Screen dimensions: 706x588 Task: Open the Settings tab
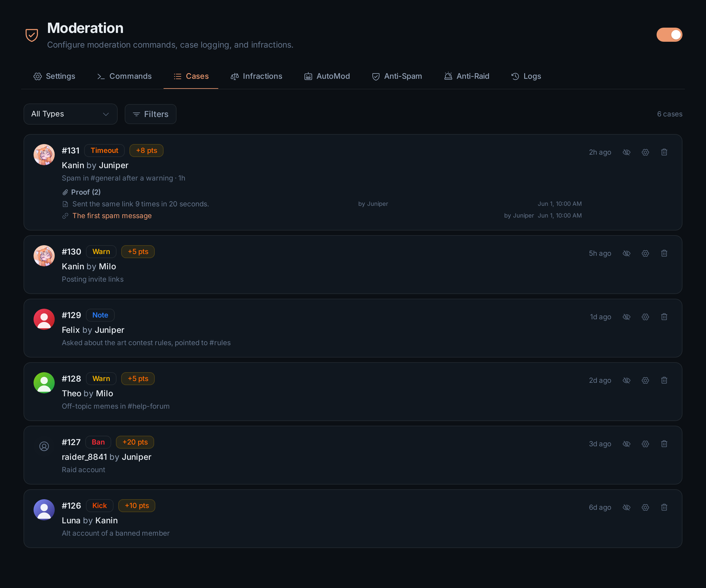[54, 76]
